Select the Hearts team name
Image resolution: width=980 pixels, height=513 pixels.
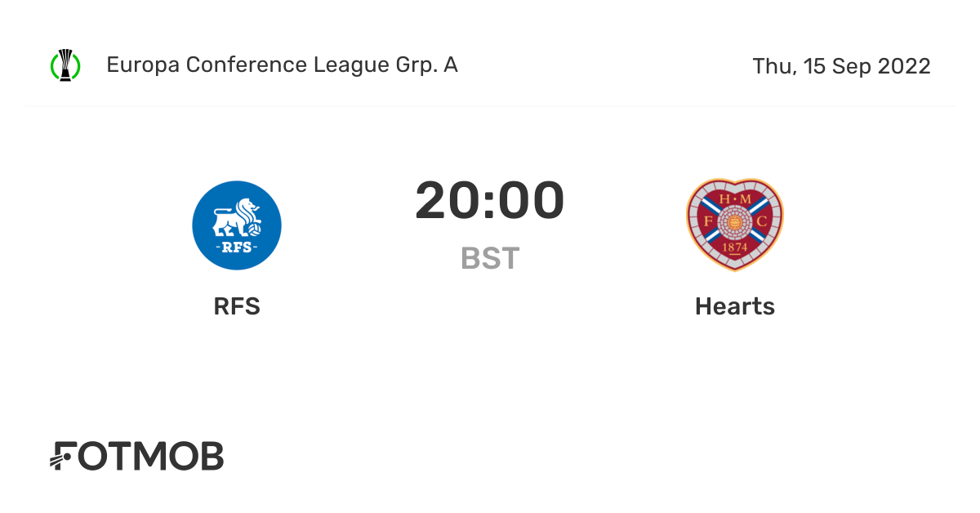(x=734, y=306)
